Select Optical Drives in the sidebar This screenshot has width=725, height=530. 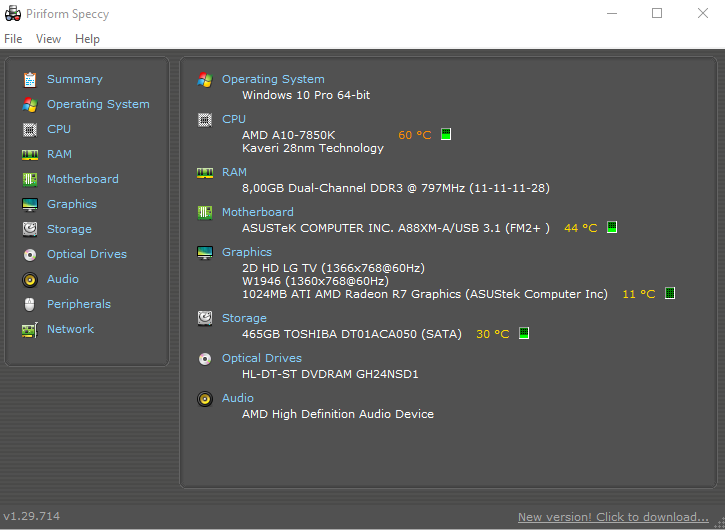point(87,254)
